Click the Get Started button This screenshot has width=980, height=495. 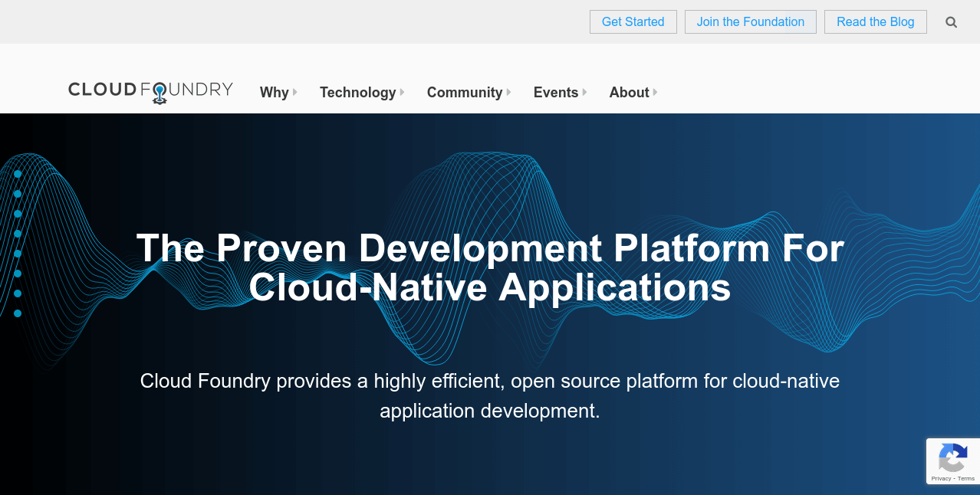click(633, 21)
